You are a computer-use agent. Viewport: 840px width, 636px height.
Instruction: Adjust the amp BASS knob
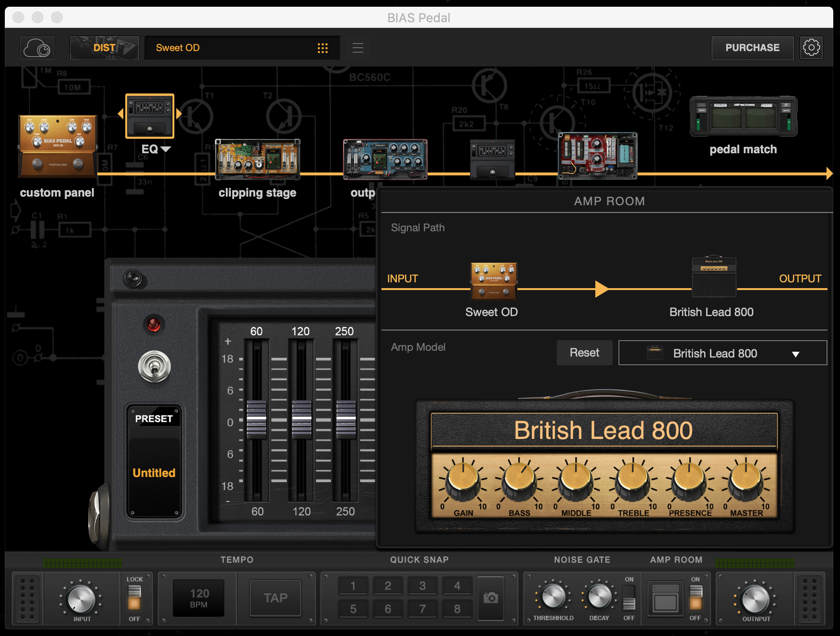519,479
